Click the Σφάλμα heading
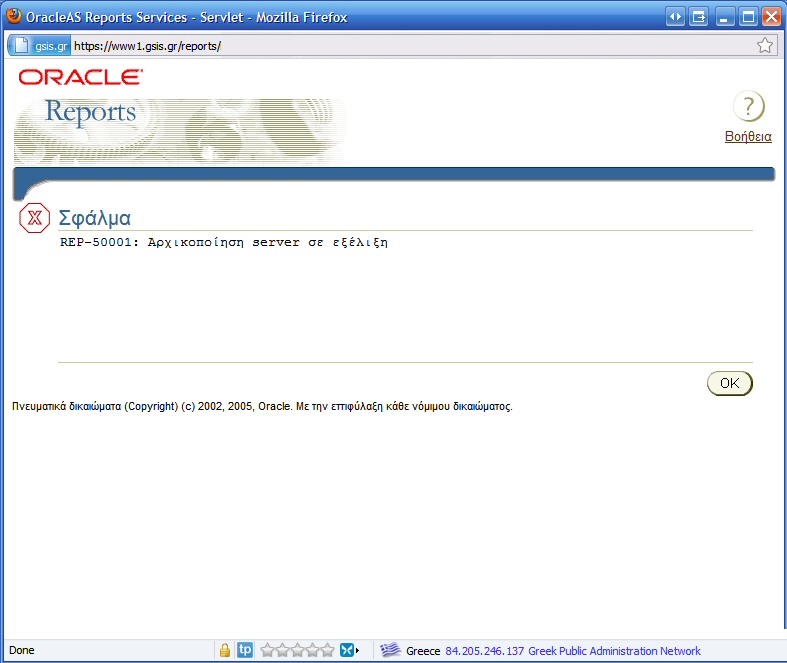Viewport: 787px width, 663px height. point(94,218)
